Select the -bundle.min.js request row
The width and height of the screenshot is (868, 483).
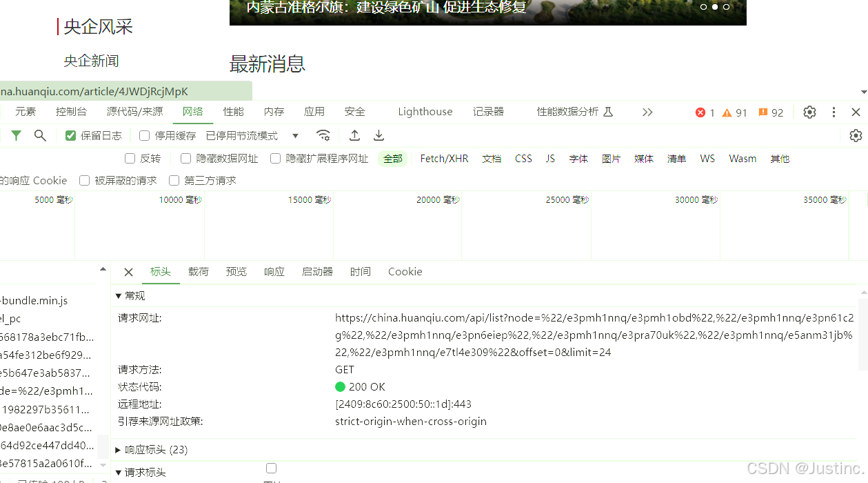point(48,301)
